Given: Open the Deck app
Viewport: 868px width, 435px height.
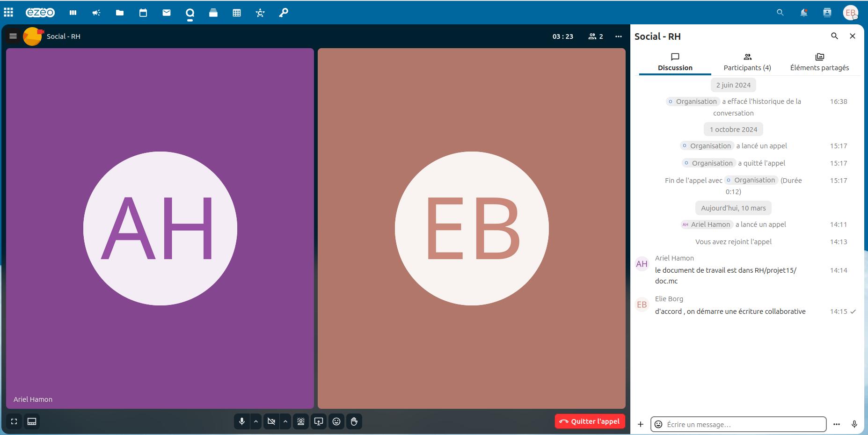Looking at the screenshot, I should pyautogui.click(x=213, y=13).
